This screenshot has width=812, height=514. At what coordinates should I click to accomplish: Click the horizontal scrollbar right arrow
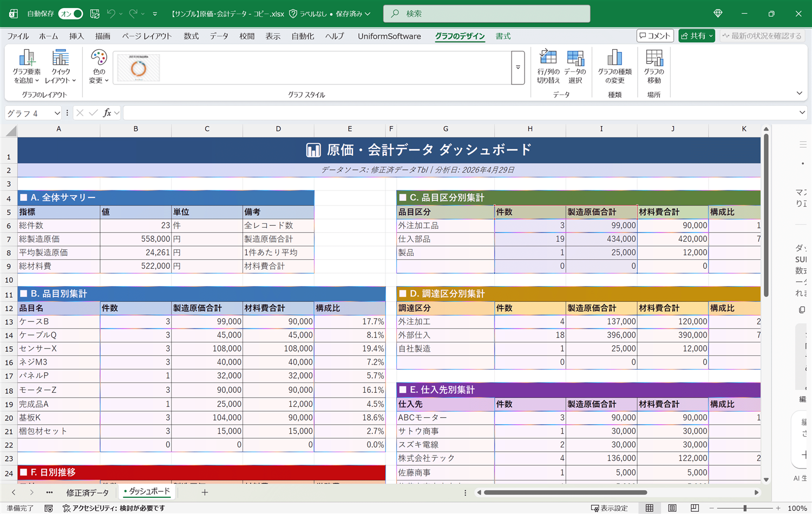pyautogui.click(x=756, y=492)
